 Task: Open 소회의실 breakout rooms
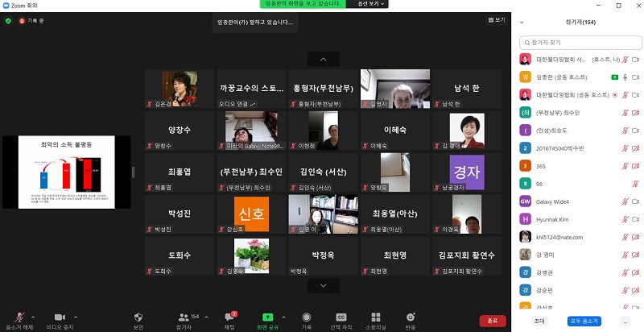(376, 317)
